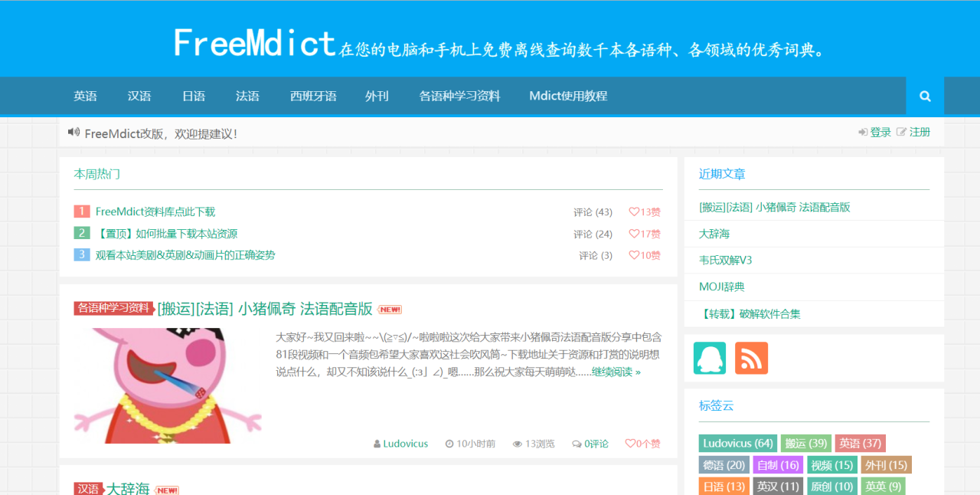
Task: Open 【置顶】如何批量下载本站资源 post
Action: click(166, 234)
